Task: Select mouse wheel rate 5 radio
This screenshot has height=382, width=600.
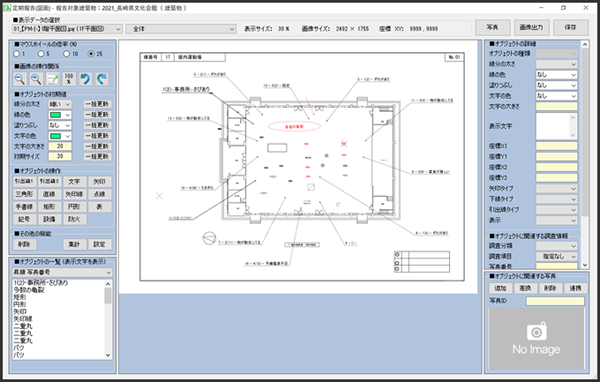Action: pyautogui.click(x=41, y=54)
